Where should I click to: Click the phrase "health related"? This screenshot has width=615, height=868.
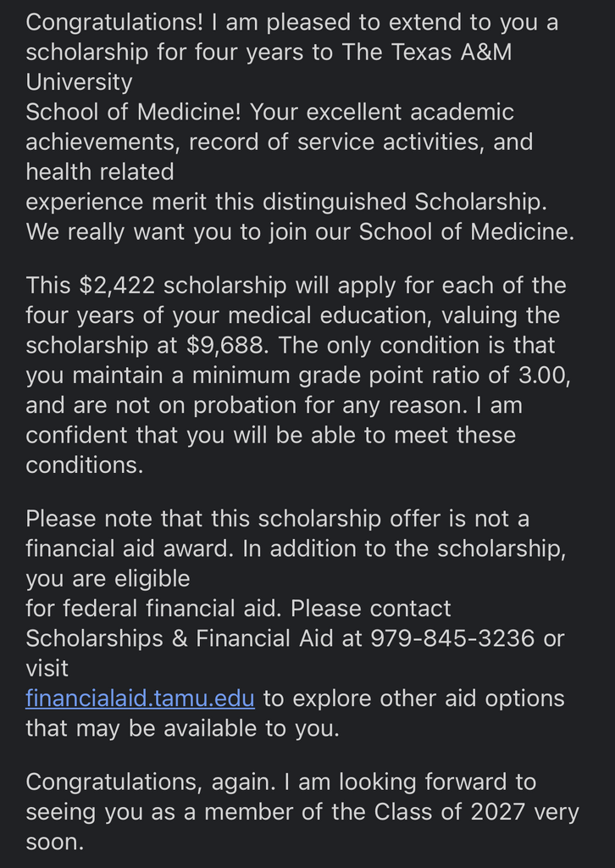click(x=99, y=172)
